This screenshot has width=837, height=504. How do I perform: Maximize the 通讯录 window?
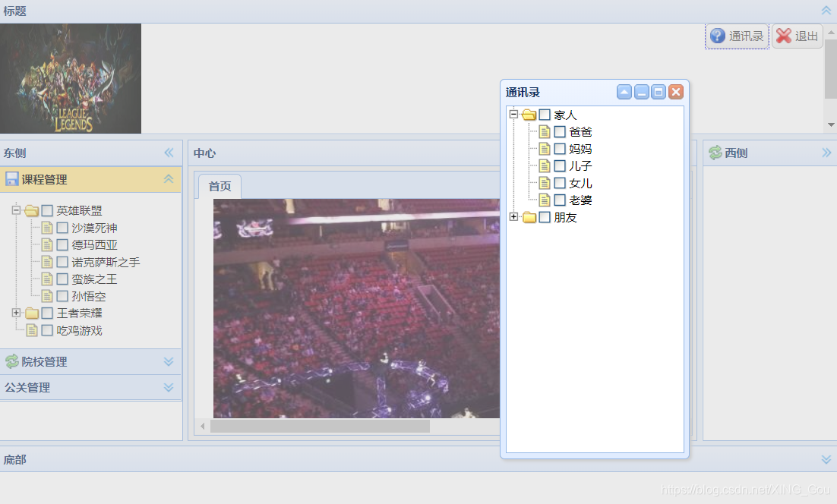pos(659,92)
